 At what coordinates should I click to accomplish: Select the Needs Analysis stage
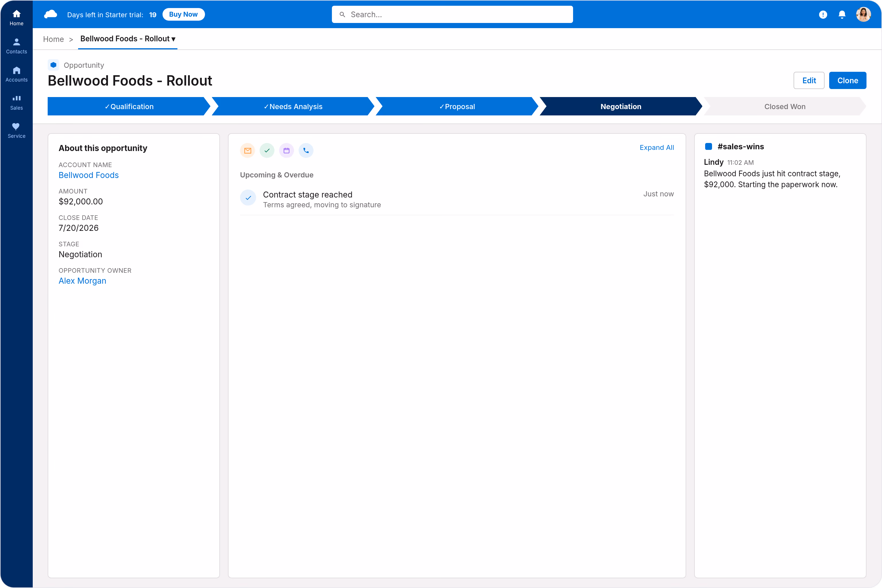click(293, 107)
